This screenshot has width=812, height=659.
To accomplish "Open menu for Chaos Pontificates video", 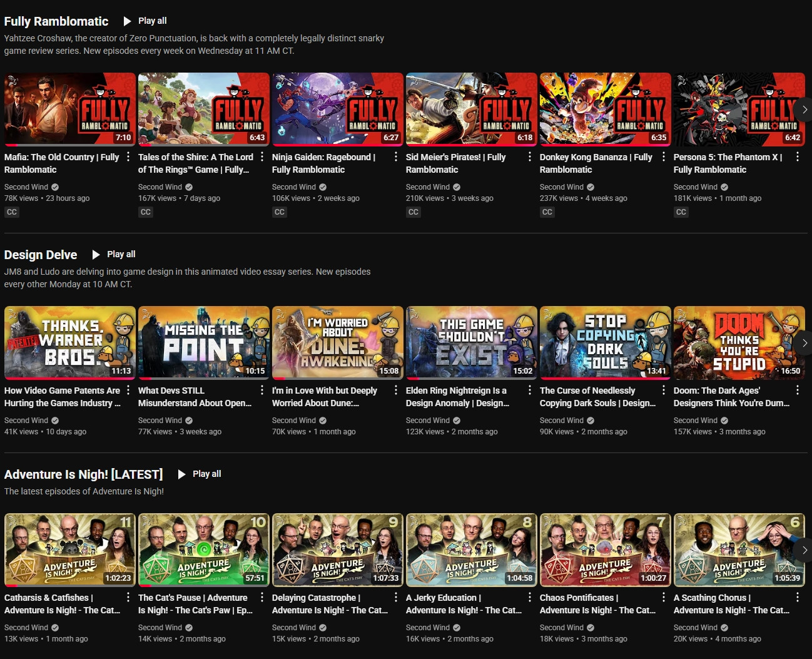I will (x=664, y=597).
